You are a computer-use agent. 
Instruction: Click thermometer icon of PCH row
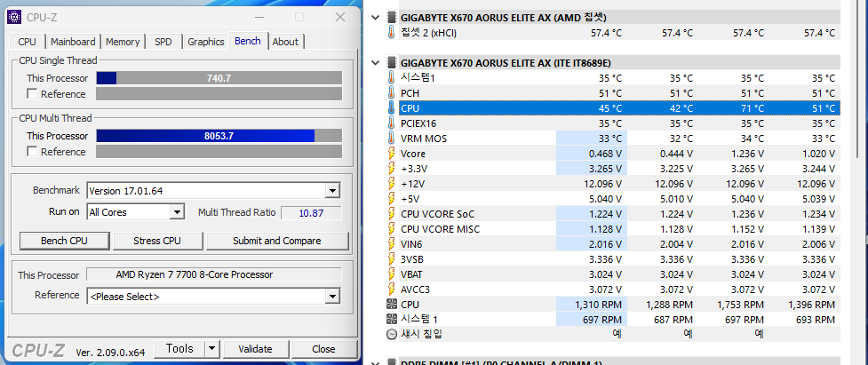tap(392, 93)
